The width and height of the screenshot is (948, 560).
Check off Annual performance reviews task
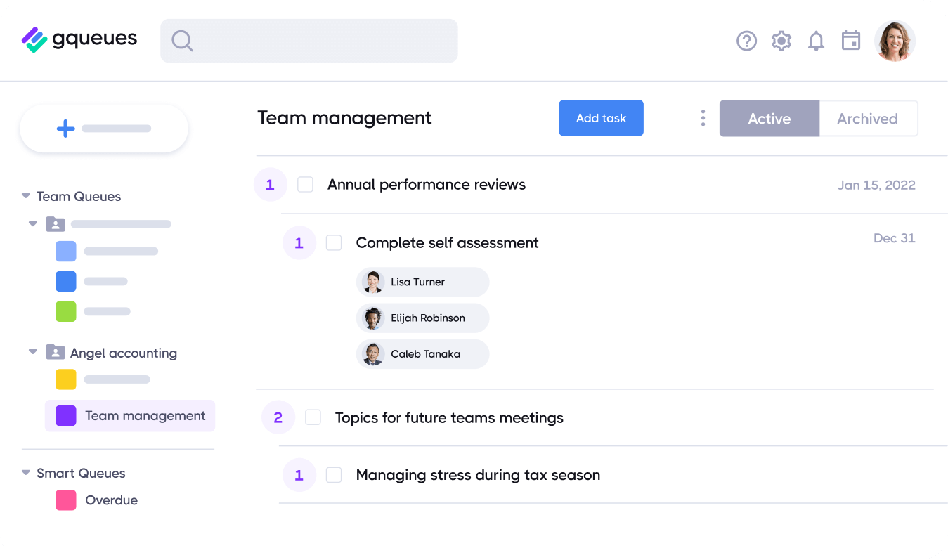[305, 185]
